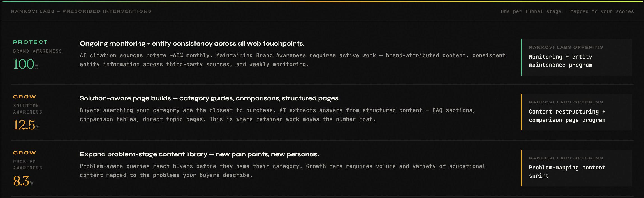
Task: Click the Rankovi Labs Prescribed Interventions header
Action: 81,11
